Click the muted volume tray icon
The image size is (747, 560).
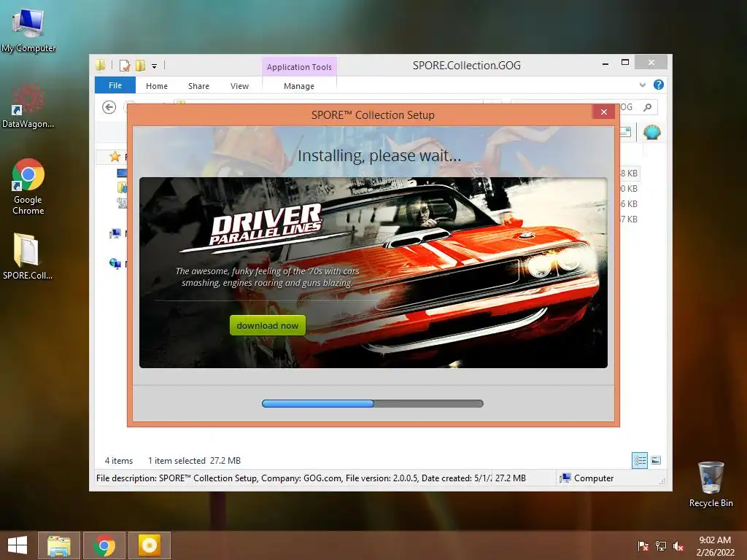coord(678,545)
